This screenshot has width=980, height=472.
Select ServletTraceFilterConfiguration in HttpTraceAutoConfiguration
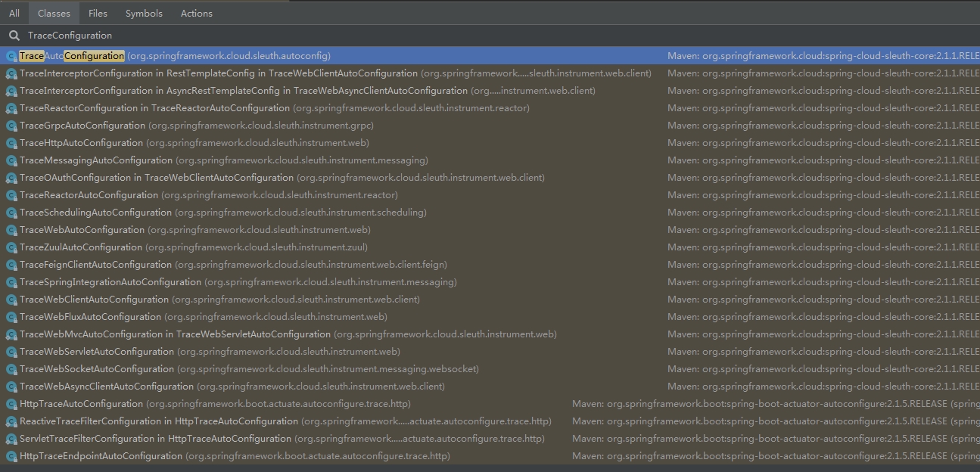pyautogui.click(x=490, y=439)
